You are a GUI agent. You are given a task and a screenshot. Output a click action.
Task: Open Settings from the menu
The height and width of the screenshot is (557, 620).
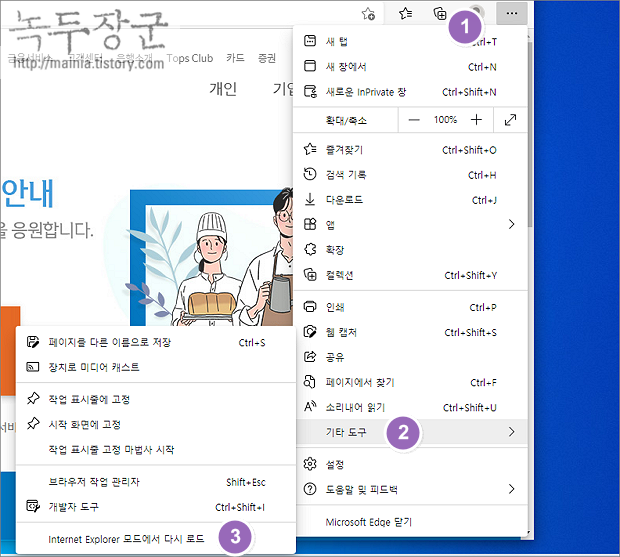click(410, 464)
